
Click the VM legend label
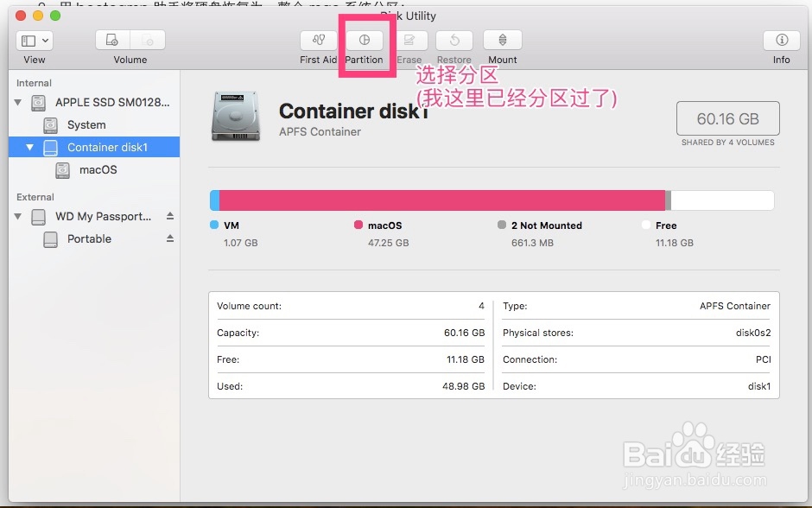click(x=232, y=225)
